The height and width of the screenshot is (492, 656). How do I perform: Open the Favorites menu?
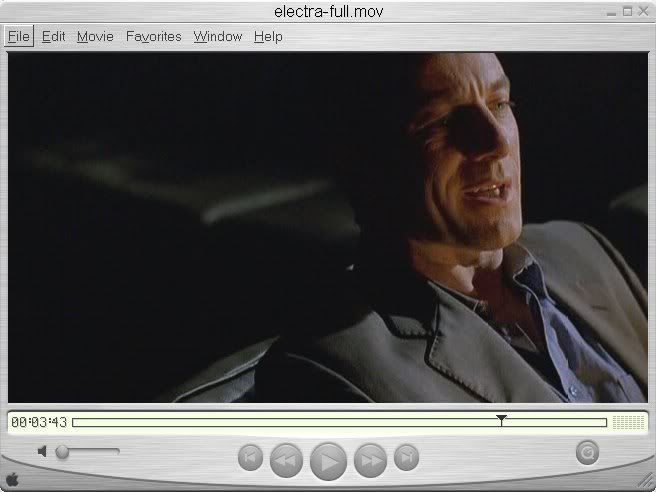click(154, 36)
